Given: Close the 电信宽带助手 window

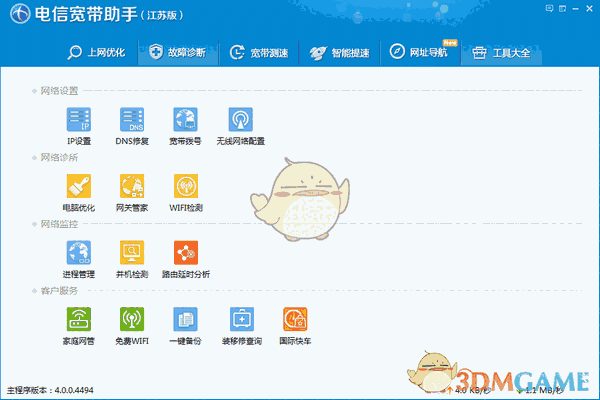Looking at the screenshot, I should (x=589, y=8).
